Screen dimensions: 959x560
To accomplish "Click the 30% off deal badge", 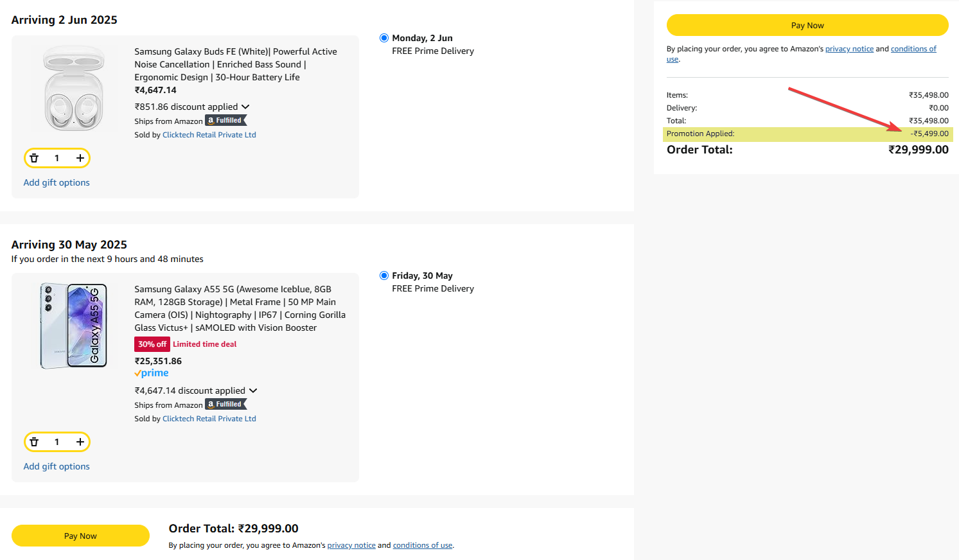I will point(152,344).
